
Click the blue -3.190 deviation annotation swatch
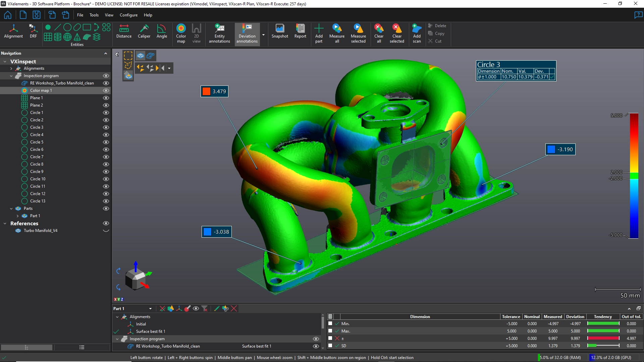(x=551, y=149)
